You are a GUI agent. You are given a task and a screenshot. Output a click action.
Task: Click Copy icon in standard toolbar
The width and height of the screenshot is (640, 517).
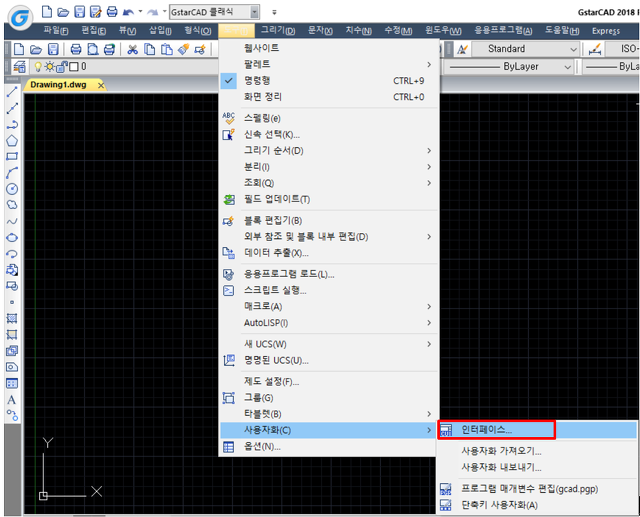pyautogui.click(x=150, y=49)
